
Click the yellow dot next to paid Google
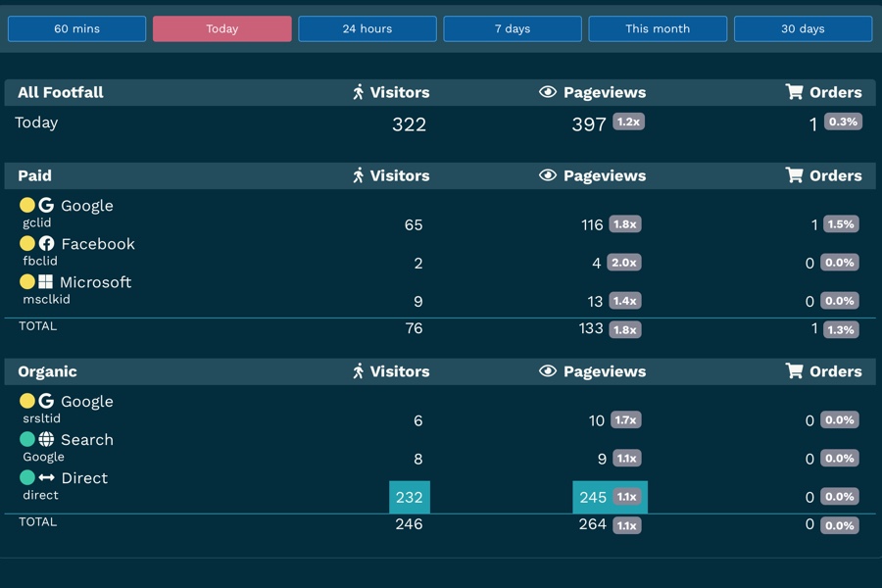27,205
